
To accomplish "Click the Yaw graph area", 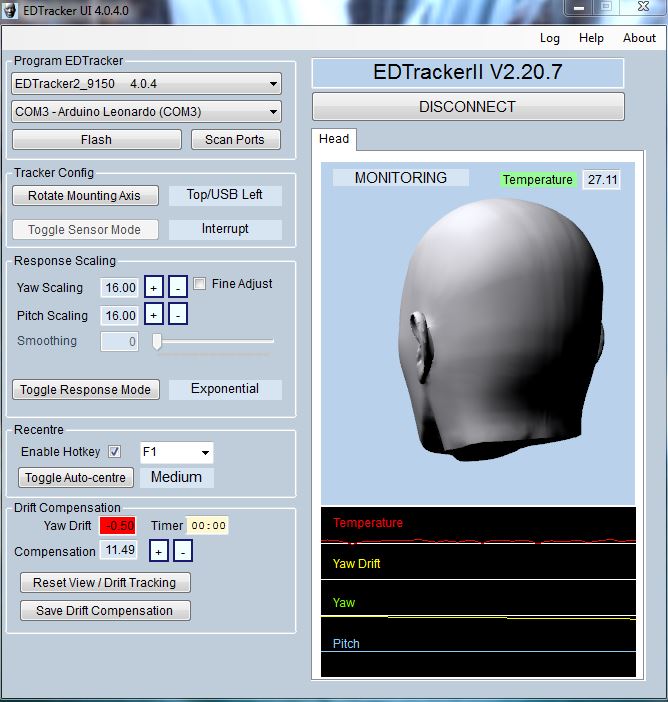I will click(x=478, y=599).
